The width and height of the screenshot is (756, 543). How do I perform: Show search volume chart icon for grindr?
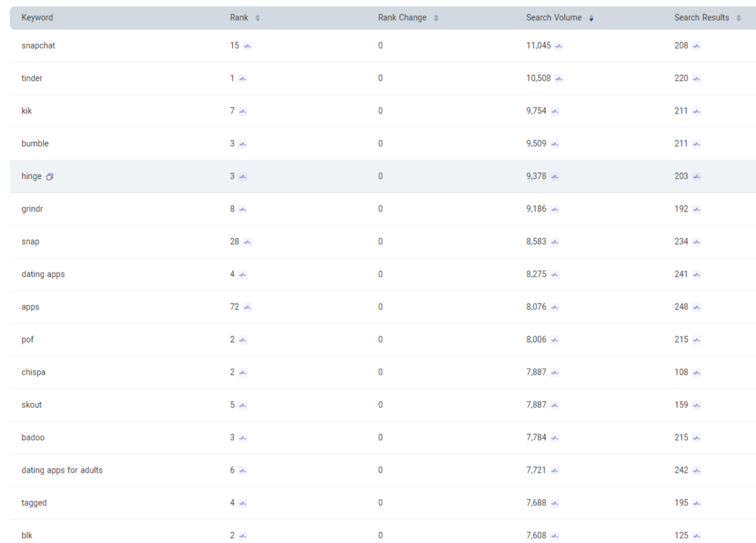tap(554, 210)
